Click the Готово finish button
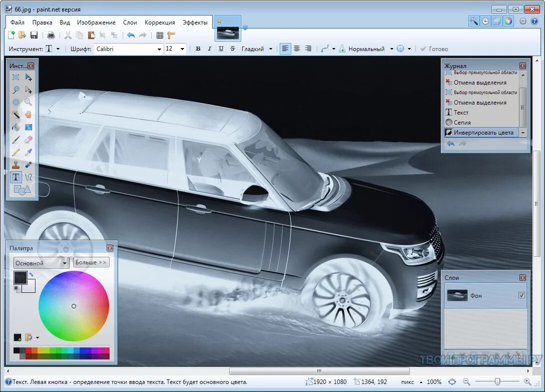Image resolution: width=545 pixels, height=392 pixels. click(x=434, y=49)
